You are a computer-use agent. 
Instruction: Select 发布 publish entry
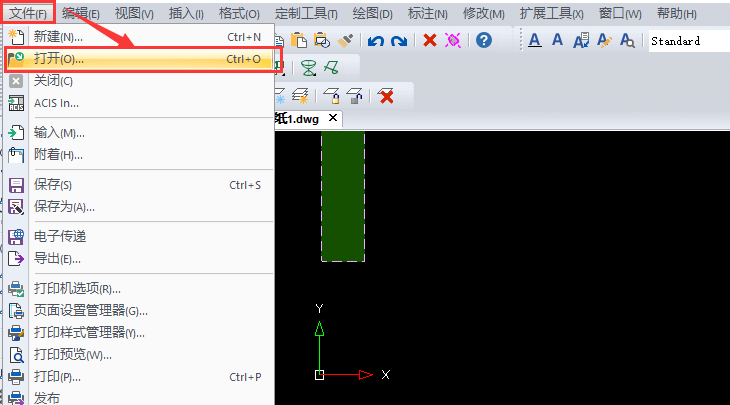[139, 398]
